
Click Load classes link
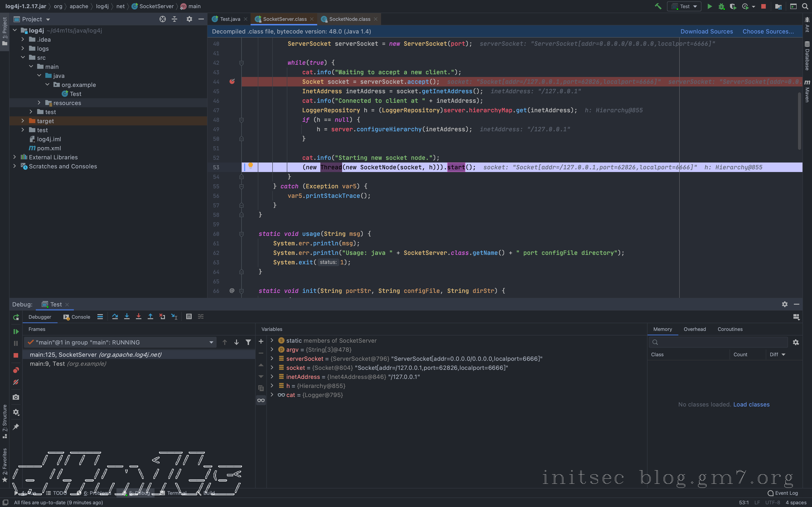pyautogui.click(x=751, y=404)
